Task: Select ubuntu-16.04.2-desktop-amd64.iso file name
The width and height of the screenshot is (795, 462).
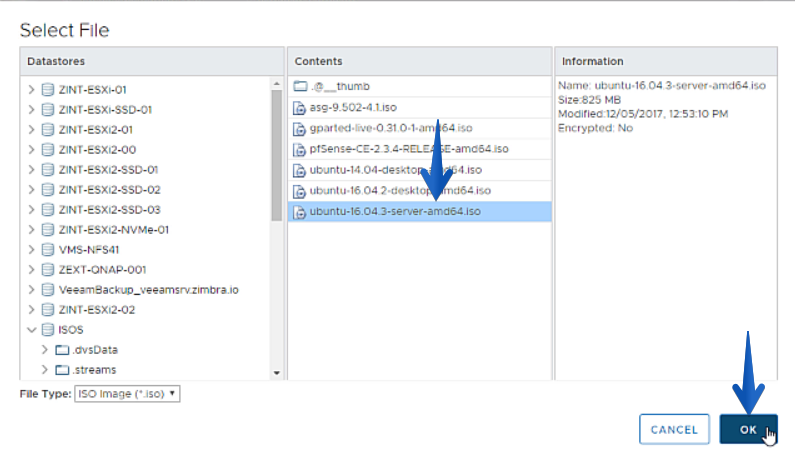Action: click(x=400, y=191)
